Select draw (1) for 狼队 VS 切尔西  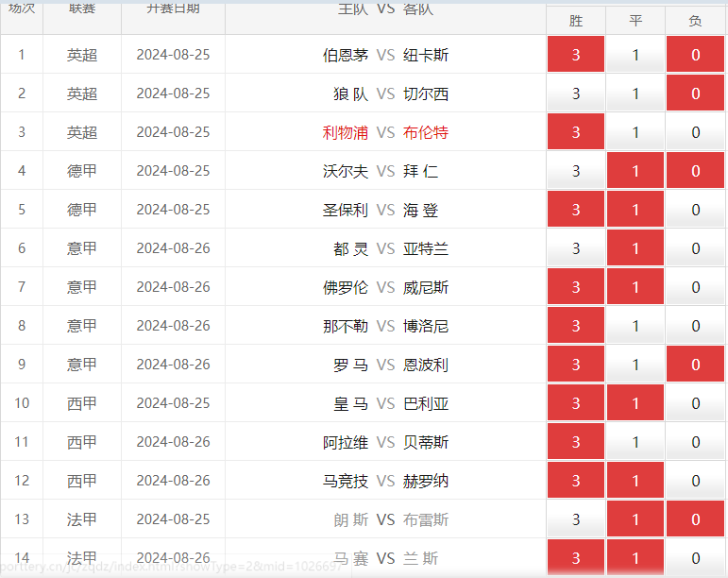[635, 93]
